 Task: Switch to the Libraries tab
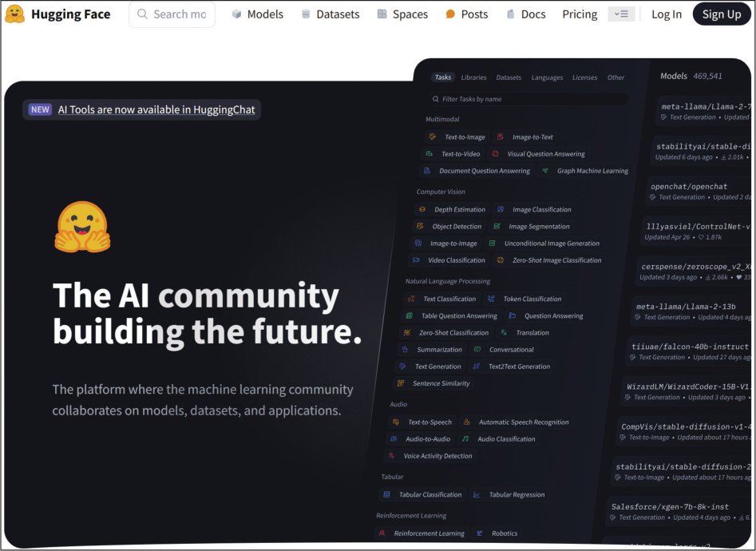pos(473,77)
